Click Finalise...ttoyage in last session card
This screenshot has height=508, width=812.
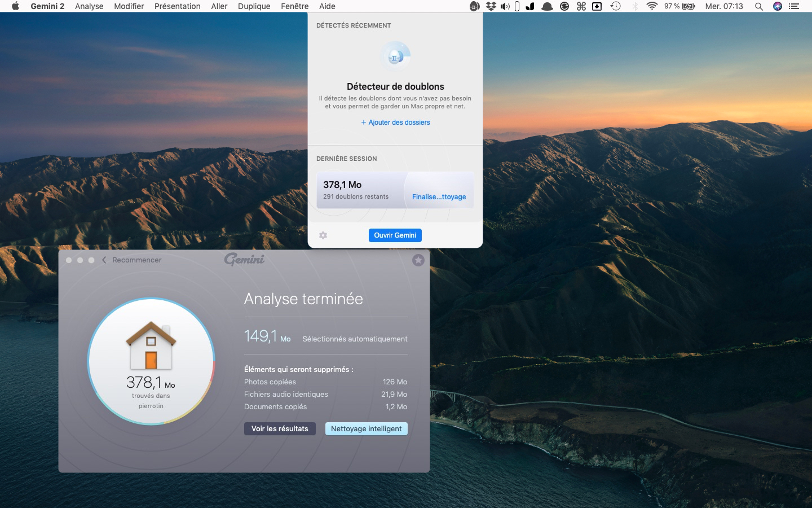439,197
